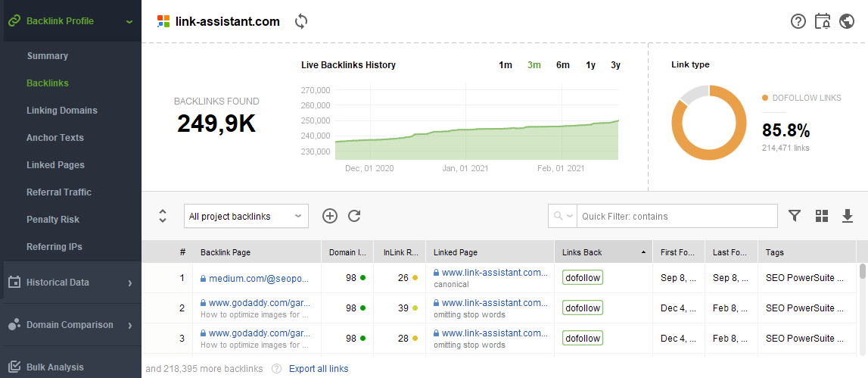Click the help icon next to more backlinks
Image resolution: width=868 pixels, height=378 pixels.
click(x=277, y=369)
